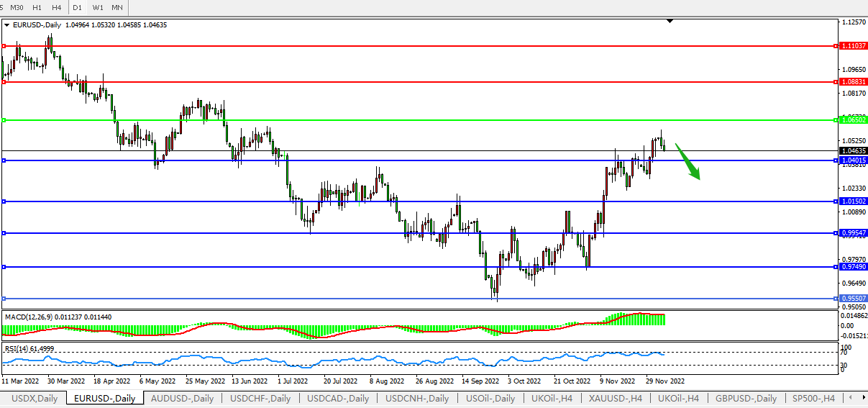Click the chart shift black triangle marker
The height and width of the screenshot is (408, 868).
(670, 22)
